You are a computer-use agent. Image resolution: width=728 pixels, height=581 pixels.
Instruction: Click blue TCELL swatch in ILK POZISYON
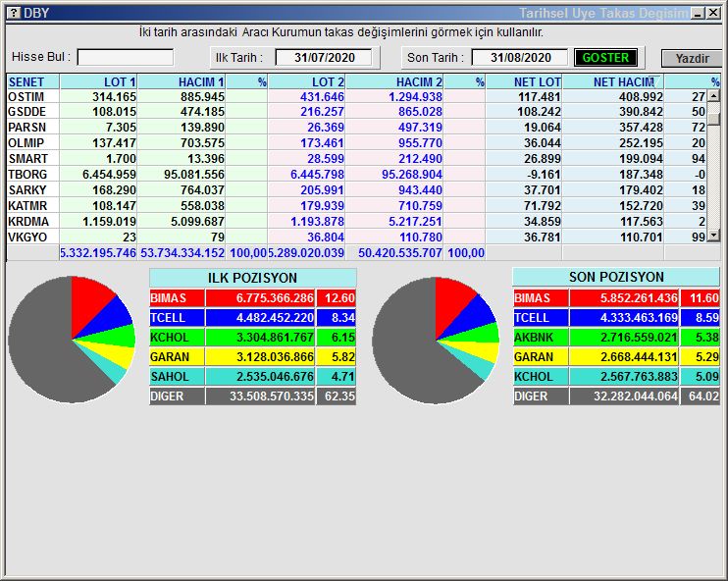pos(177,318)
